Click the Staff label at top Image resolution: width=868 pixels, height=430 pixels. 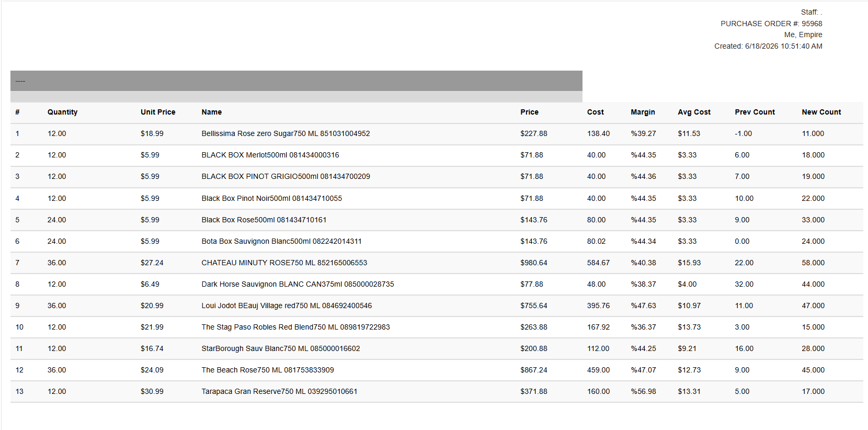point(812,12)
